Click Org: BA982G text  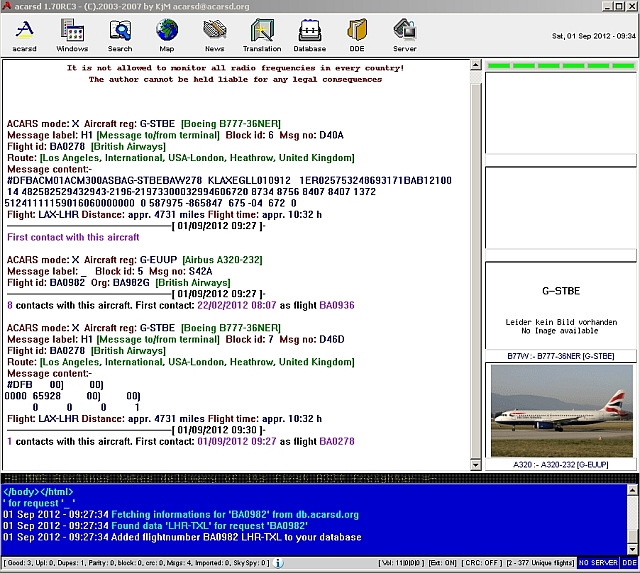pos(120,282)
